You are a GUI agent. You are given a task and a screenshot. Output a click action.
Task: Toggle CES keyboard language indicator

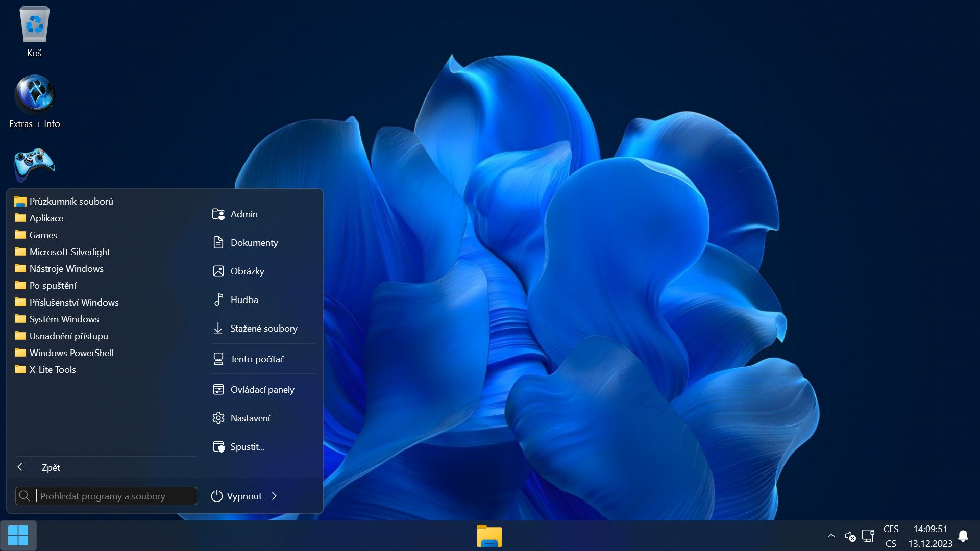891,536
